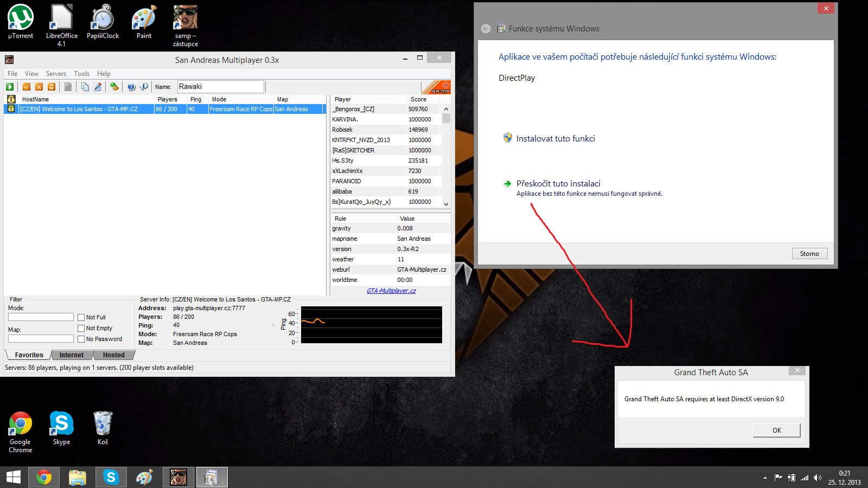Viewport: 868px width, 488px height.
Task: Open the Tools menu in SA-MP
Action: tap(82, 74)
